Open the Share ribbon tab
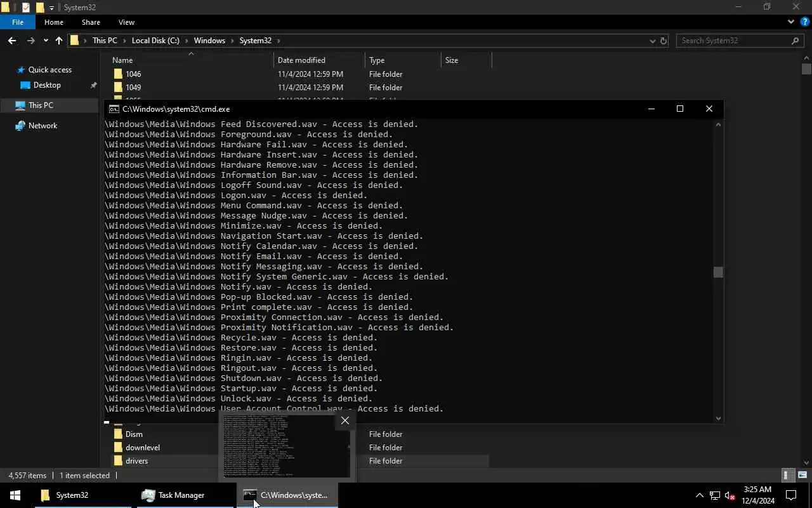The image size is (812, 508). (91, 22)
